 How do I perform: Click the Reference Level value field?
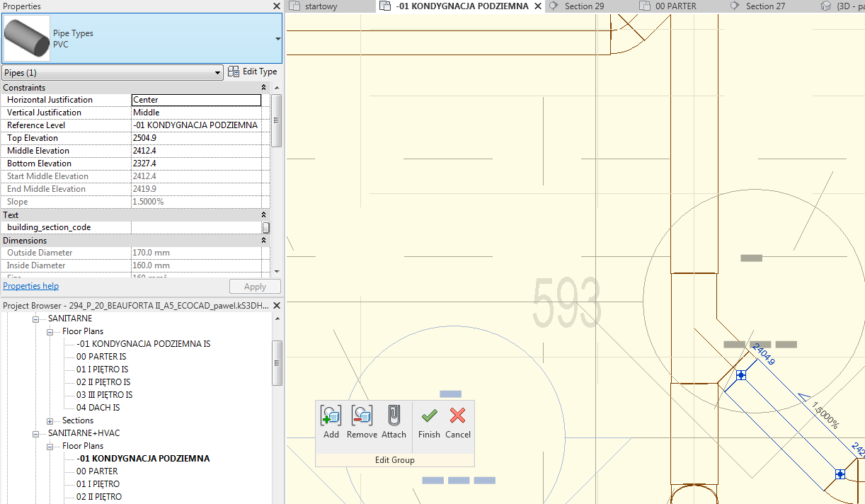coord(196,125)
